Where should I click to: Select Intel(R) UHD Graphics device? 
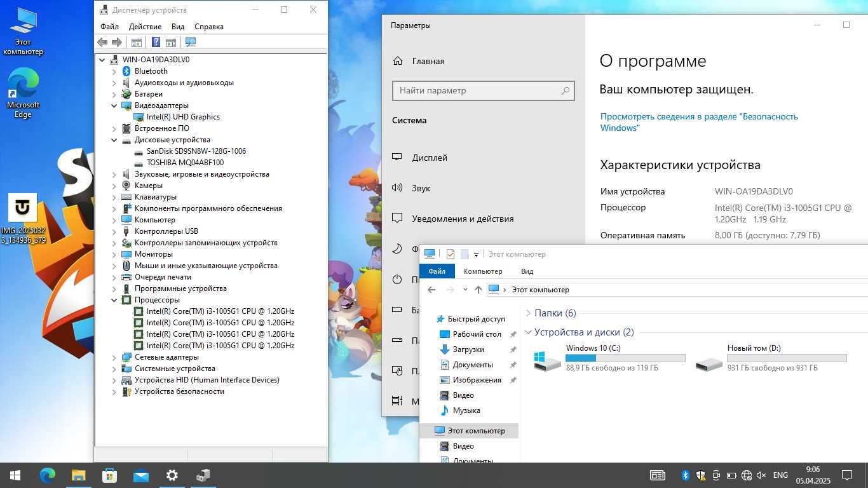click(183, 117)
